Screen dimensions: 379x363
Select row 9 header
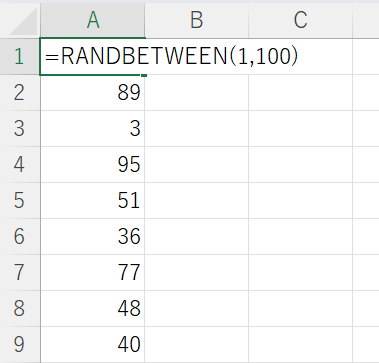click(20, 344)
